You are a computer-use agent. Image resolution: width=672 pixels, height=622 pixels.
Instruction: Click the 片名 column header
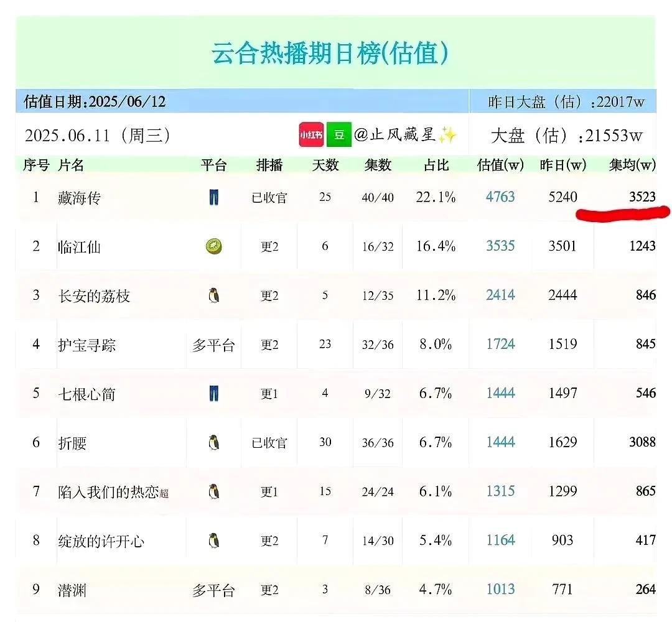point(71,165)
